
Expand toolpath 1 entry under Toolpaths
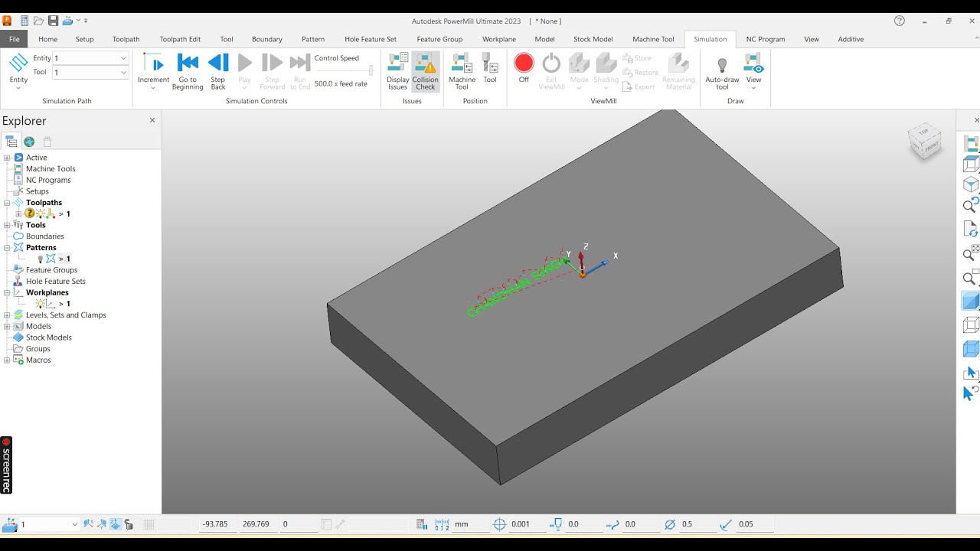(x=18, y=214)
